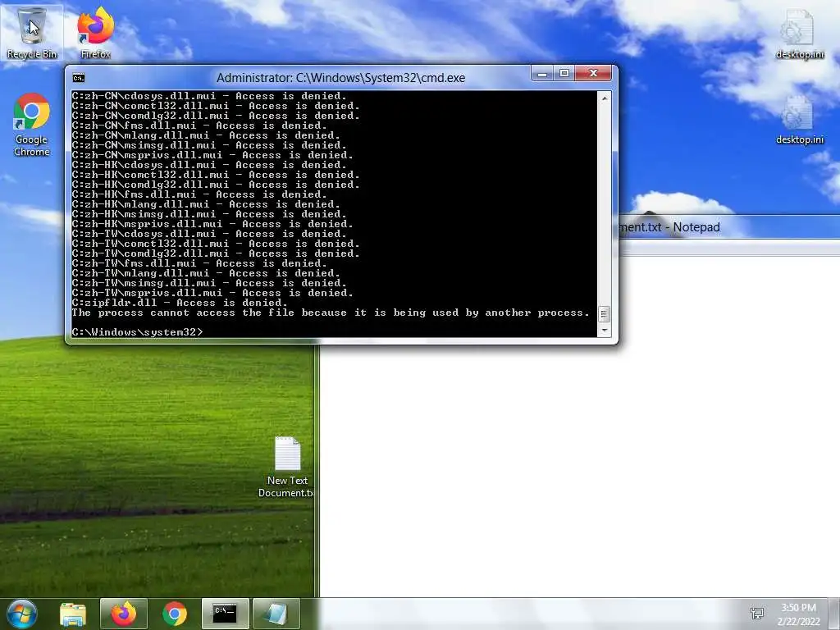Maximize the cmd.exe window
The height and width of the screenshot is (630, 840).
click(564, 73)
